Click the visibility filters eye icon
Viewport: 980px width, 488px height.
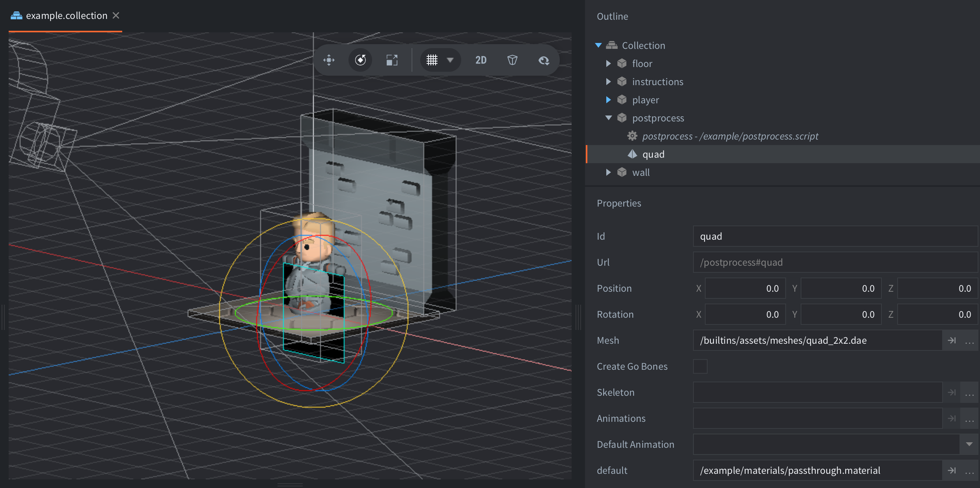point(544,60)
